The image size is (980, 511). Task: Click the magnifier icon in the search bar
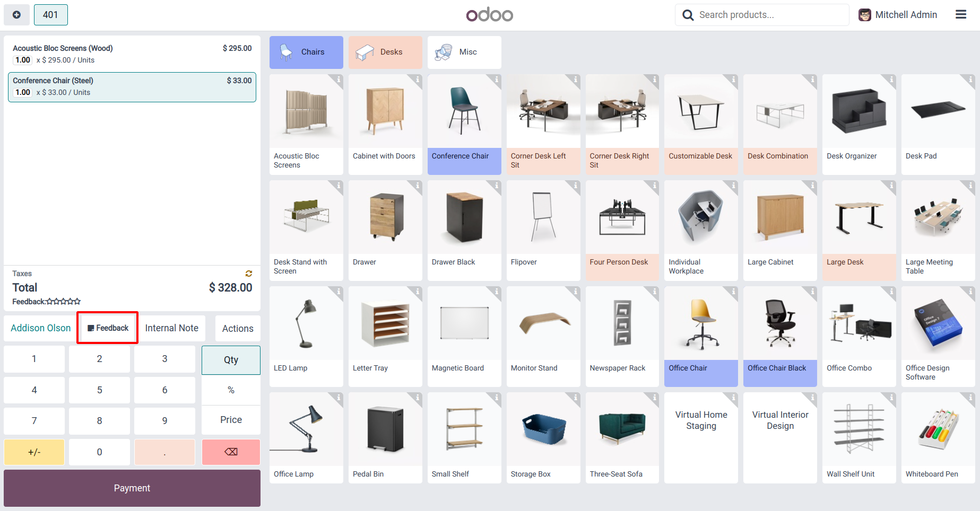[688, 15]
